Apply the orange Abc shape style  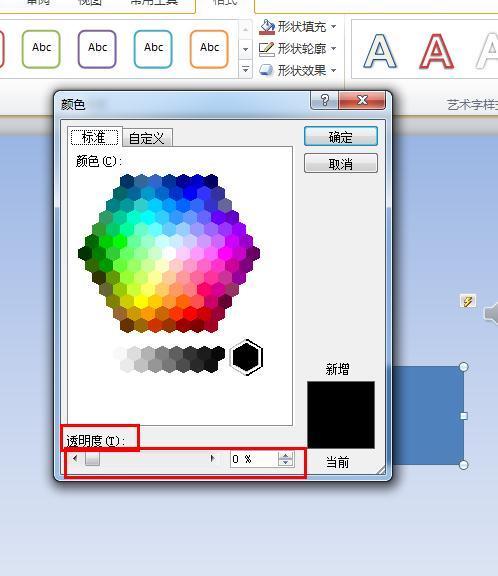(209, 49)
